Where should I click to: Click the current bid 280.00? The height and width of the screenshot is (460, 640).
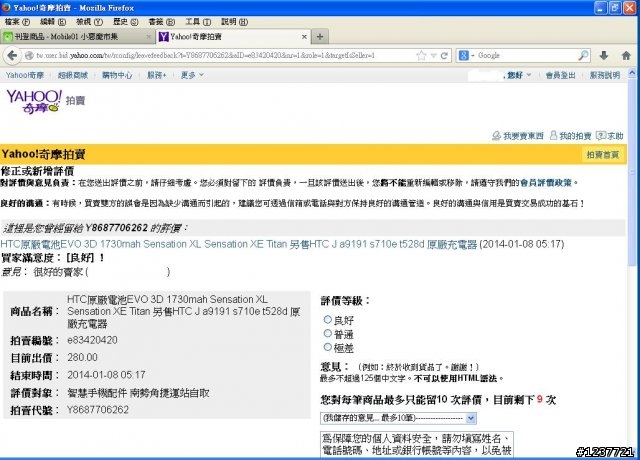[x=82, y=357]
